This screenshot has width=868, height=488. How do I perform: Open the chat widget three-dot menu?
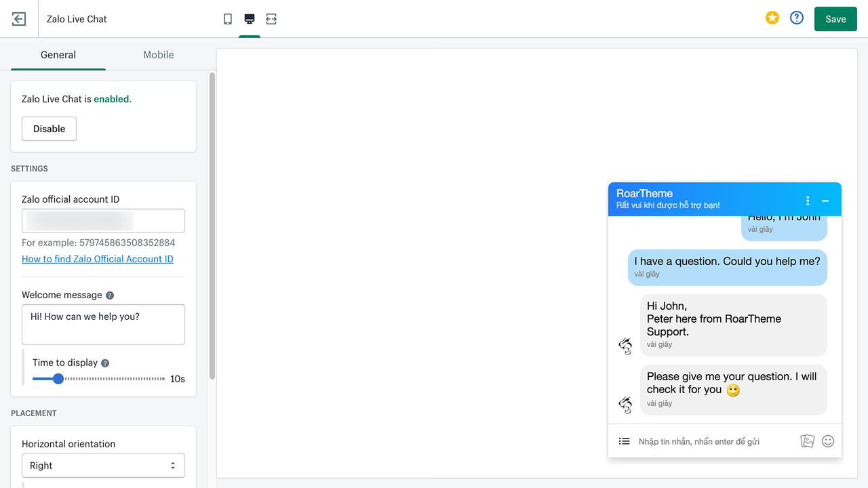[807, 200]
